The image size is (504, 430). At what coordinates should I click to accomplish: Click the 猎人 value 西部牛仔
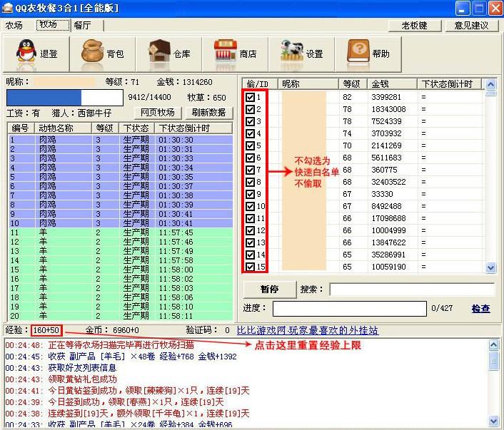point(94,113)
